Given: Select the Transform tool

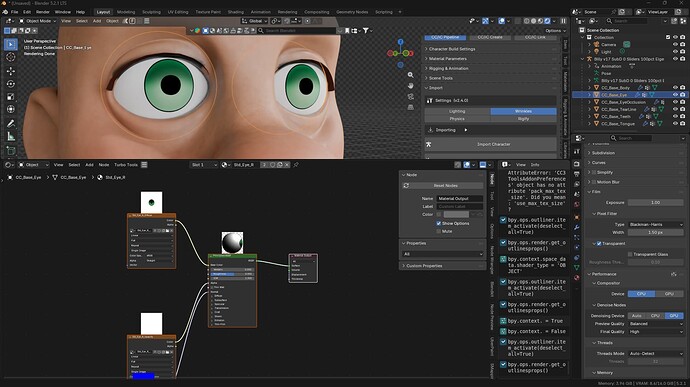Looking at the screenshot, I should [11, 109].
